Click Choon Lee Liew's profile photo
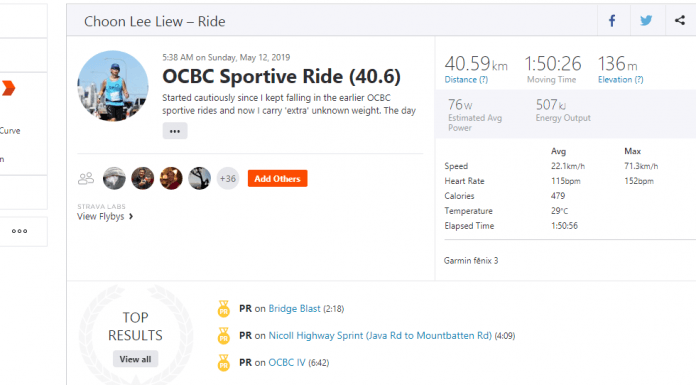 tap(113, 86)
